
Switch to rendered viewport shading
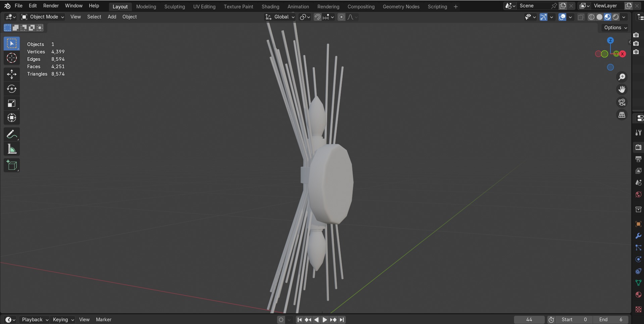click(615, 17)
